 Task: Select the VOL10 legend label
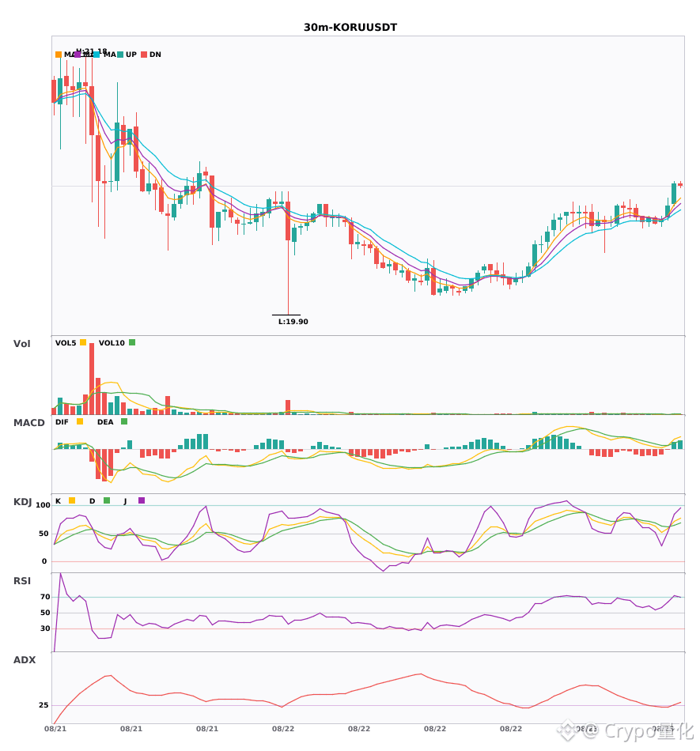(x=112, y=343)
